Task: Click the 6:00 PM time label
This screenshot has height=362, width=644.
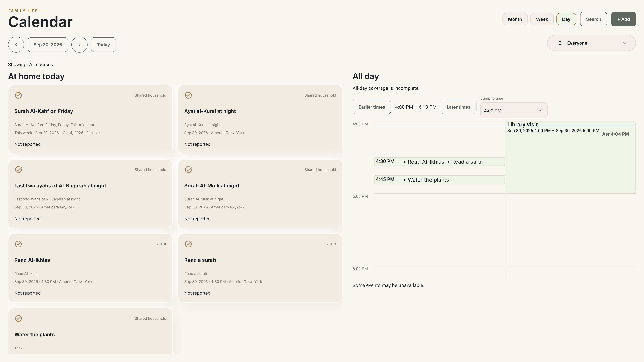Action: (x=360, y=269)
